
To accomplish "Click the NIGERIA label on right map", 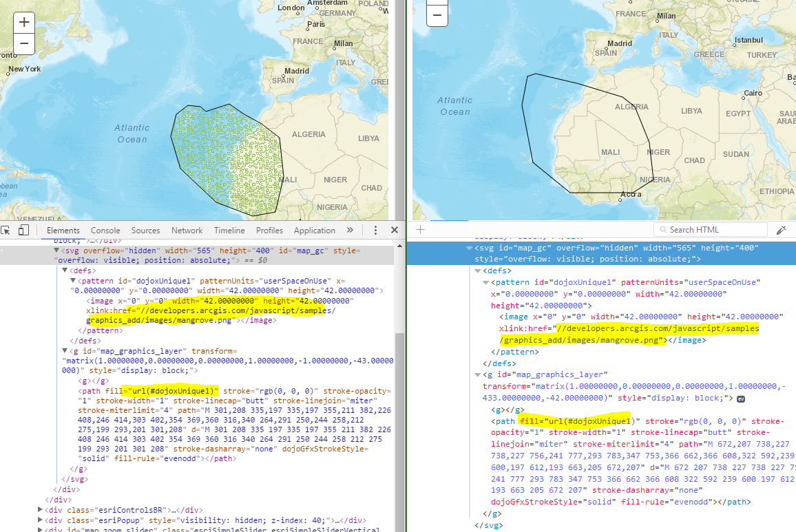I will pos(655,180).
